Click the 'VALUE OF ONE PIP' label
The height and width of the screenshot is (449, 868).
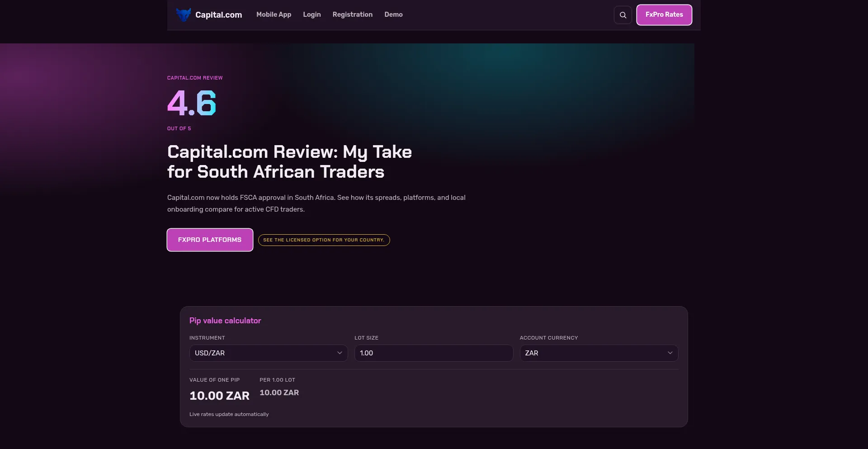[215, 380]
